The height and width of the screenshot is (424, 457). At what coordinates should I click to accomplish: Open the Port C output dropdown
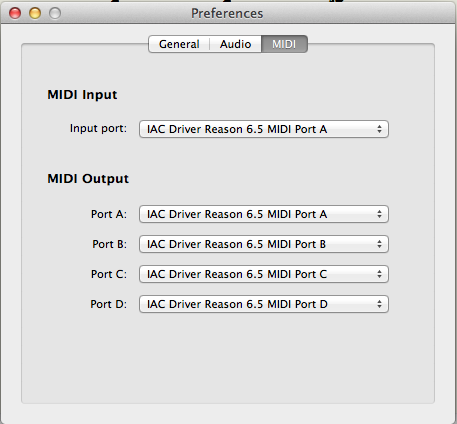point(264,274)
